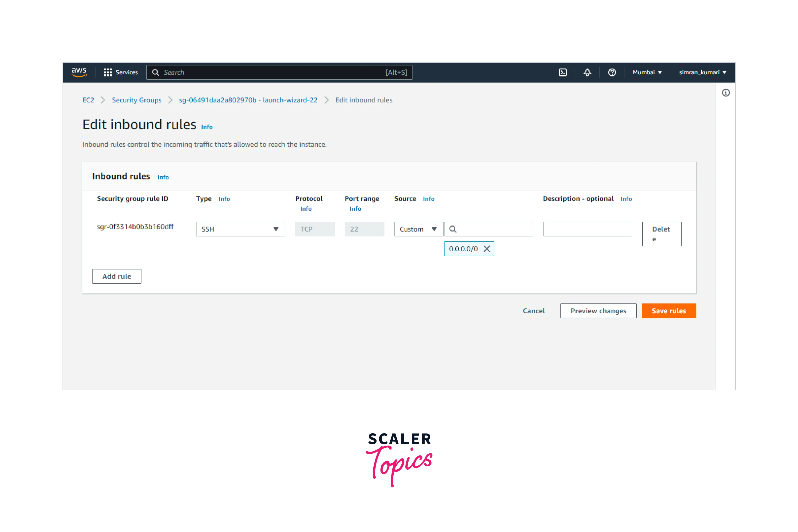Screen dimensions: 798x532
Task: Click Preview changes
Action: pyautogui.click(x=598, y=311)
